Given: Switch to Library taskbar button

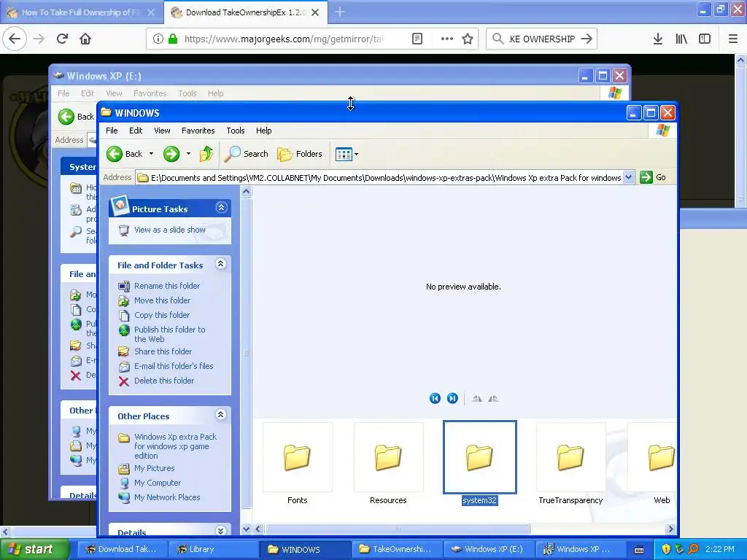Looking at the screenshot, I should (215, 549).
